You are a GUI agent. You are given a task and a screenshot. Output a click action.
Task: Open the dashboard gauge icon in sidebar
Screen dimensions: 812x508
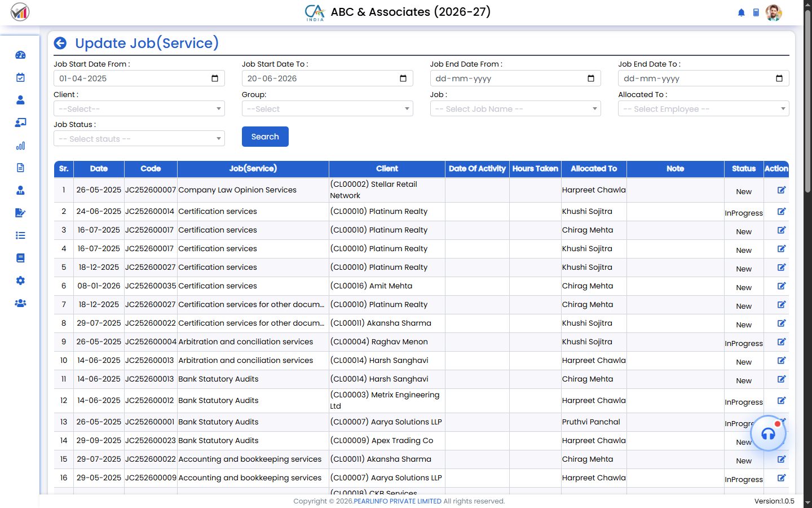tap(20, 55)
